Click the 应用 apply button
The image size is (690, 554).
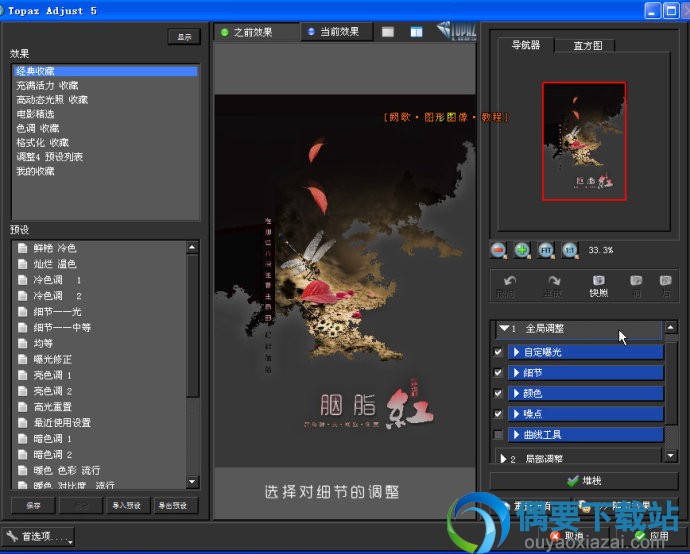click(x=653, y=536)
